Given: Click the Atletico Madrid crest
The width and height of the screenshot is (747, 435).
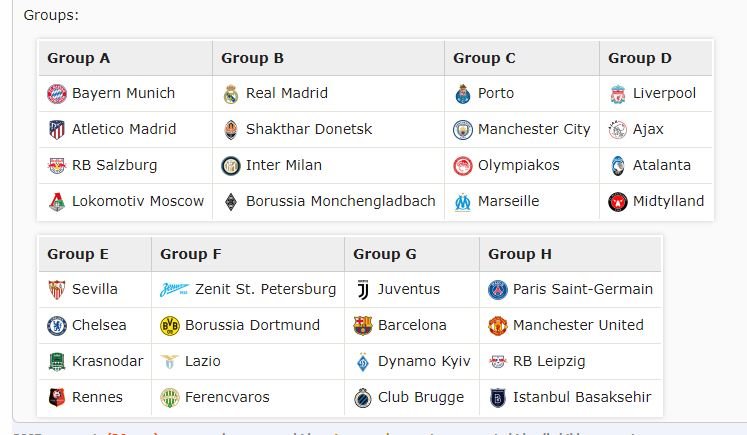Looking at the screenshot, I should tap(56, 130).
